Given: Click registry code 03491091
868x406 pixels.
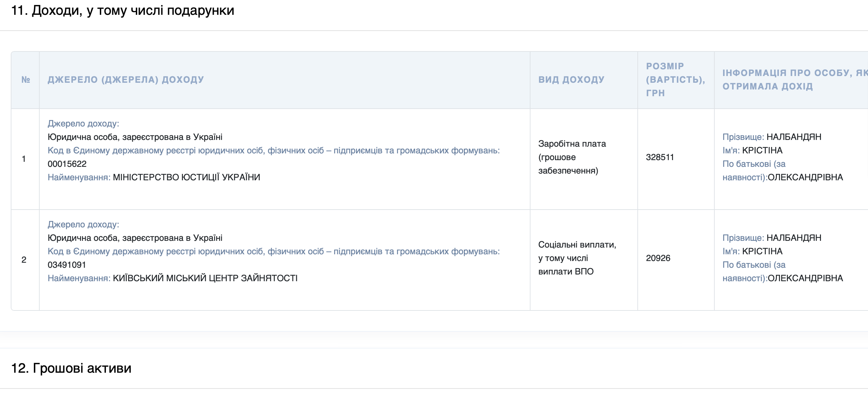Looking at the screenshot, I should [x=67, y=265].
